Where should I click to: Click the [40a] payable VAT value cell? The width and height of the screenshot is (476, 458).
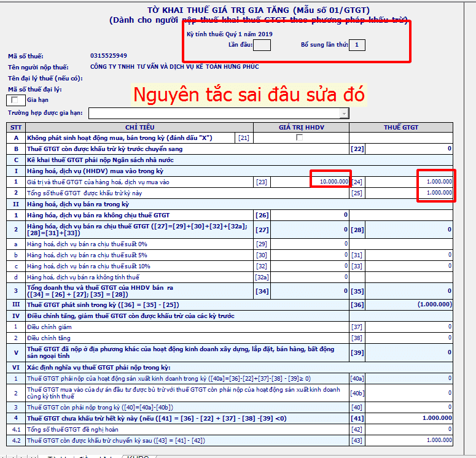pyautogui.click(x=408, y=378)
